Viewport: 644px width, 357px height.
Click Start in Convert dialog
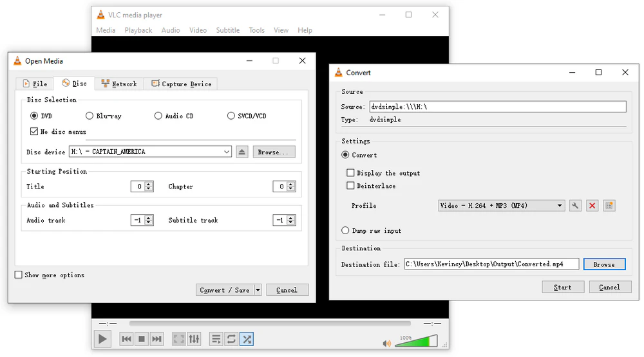(563, 287)
